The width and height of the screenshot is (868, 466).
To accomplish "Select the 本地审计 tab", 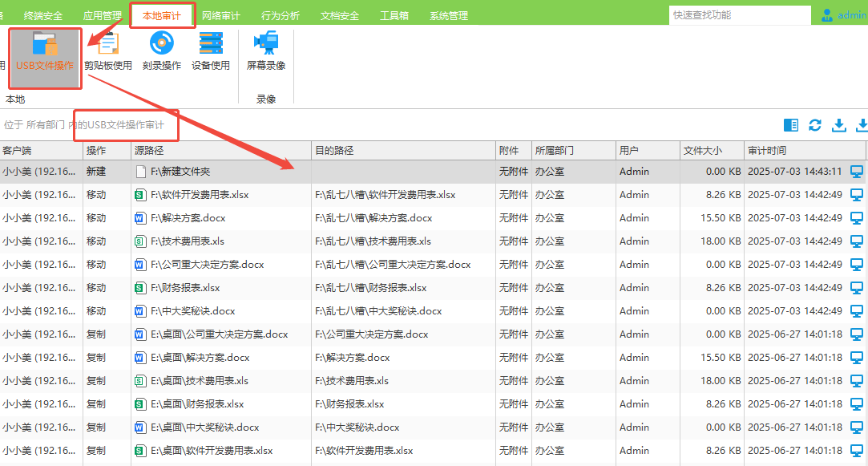I will (x=162, y=15).
